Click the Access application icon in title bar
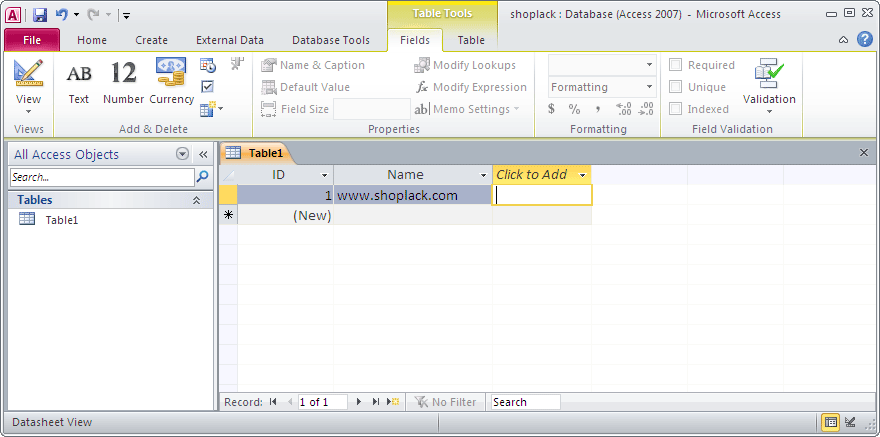The image size is (880, 437). [13, 15]
